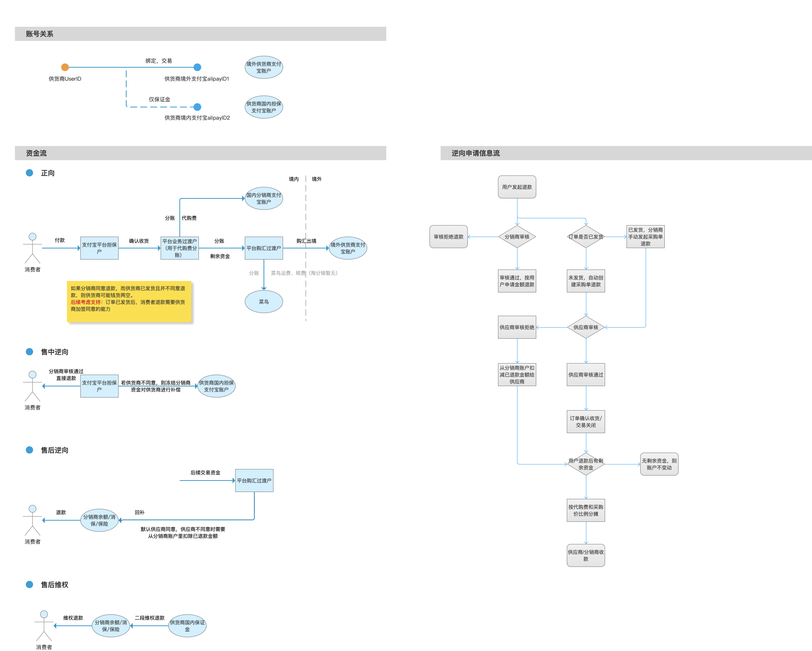The image size is (812, 651).
Task: Click the 仅保证金 dashed connector label
Action: pos(159,99)
